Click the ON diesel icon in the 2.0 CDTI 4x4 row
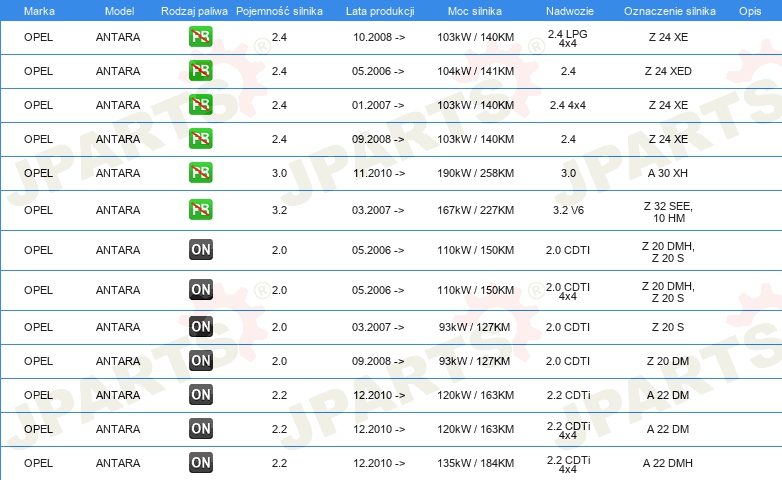This screenshot has width=782, height=480. 200,289
